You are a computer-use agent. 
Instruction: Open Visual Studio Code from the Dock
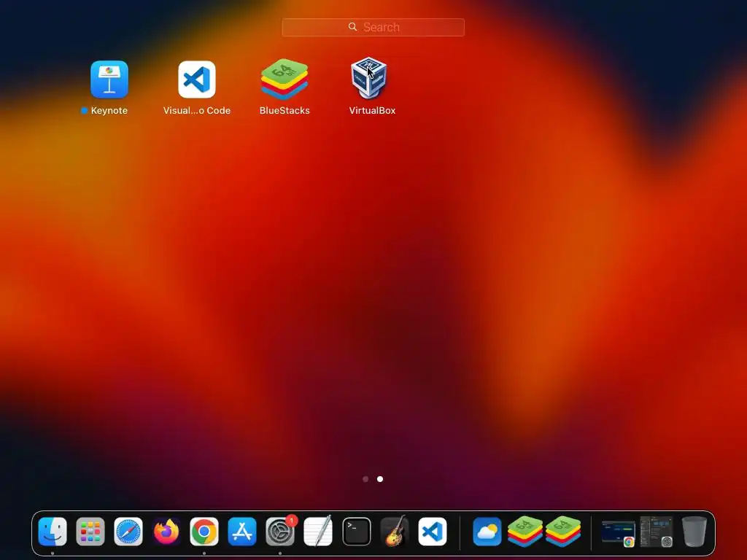click(x=433, y=532)
